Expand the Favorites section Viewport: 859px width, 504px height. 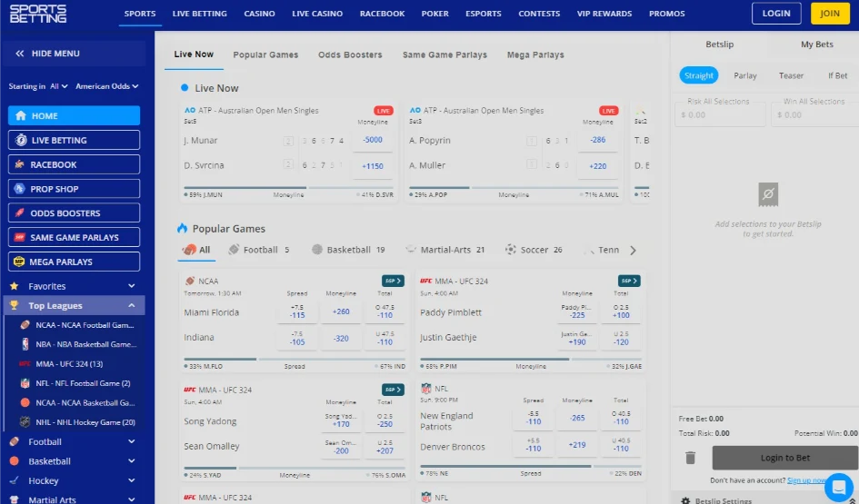click(132, 286)
